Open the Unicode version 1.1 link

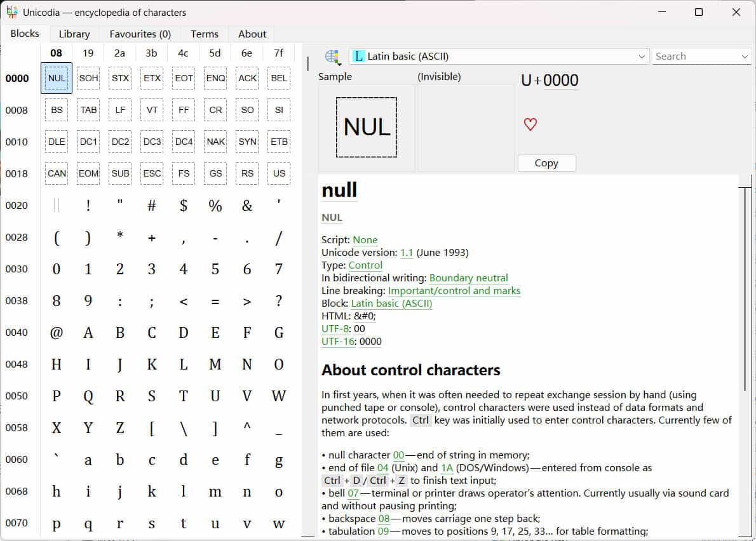pyautogui.click(x=407, y=252)
